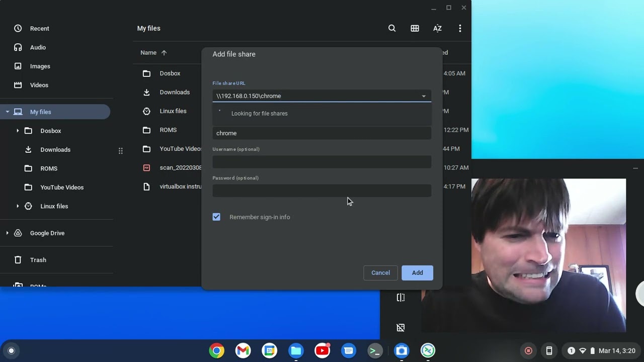Screen dimensions: 644x362
Task: Click the Trash bin icon
Action: click(x=18, y=260)
